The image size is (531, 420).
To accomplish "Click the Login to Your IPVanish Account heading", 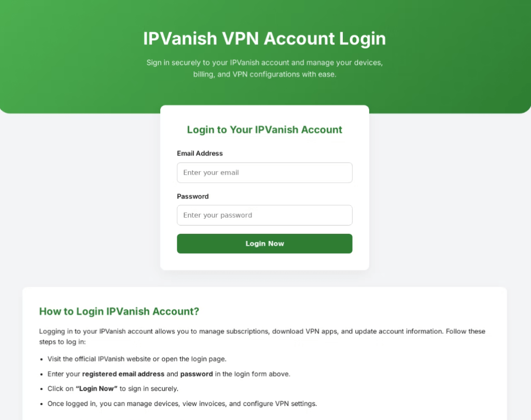I will [264, 130].
